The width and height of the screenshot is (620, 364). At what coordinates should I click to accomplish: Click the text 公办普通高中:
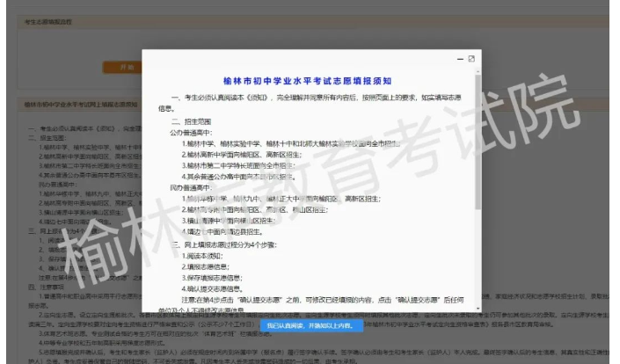(191, 133)
